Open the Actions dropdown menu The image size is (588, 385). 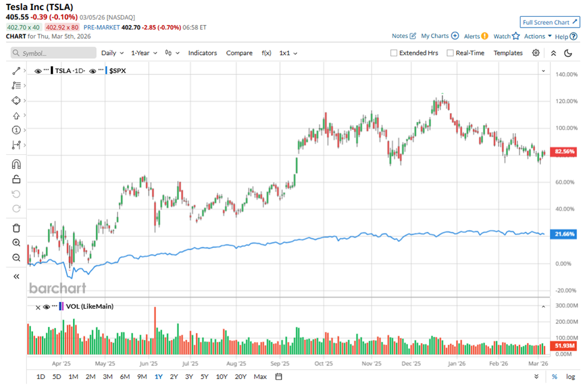[537, 36]
